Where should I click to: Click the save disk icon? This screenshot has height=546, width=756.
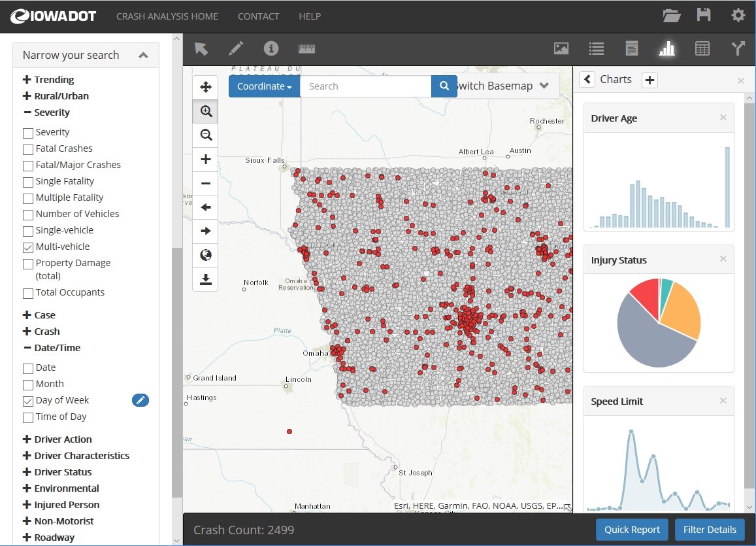[x=704, y=15]
